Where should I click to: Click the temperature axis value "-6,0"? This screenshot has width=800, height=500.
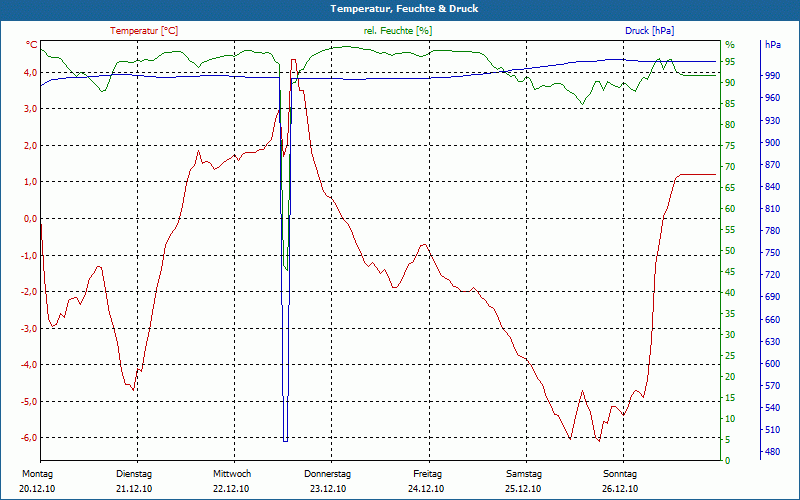coord(29,438)
